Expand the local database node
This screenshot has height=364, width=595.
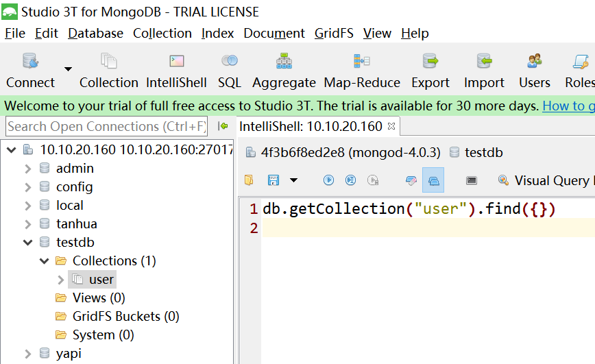point(27,206)
